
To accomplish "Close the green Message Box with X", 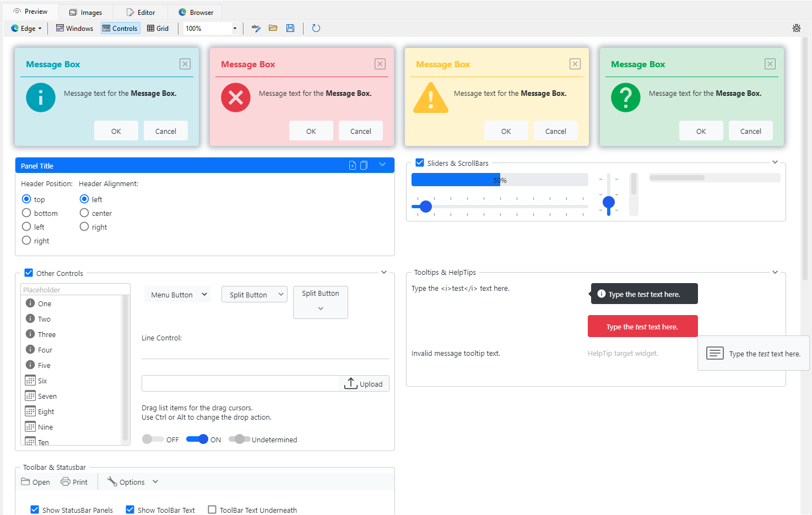I will [x=770, y=64].
